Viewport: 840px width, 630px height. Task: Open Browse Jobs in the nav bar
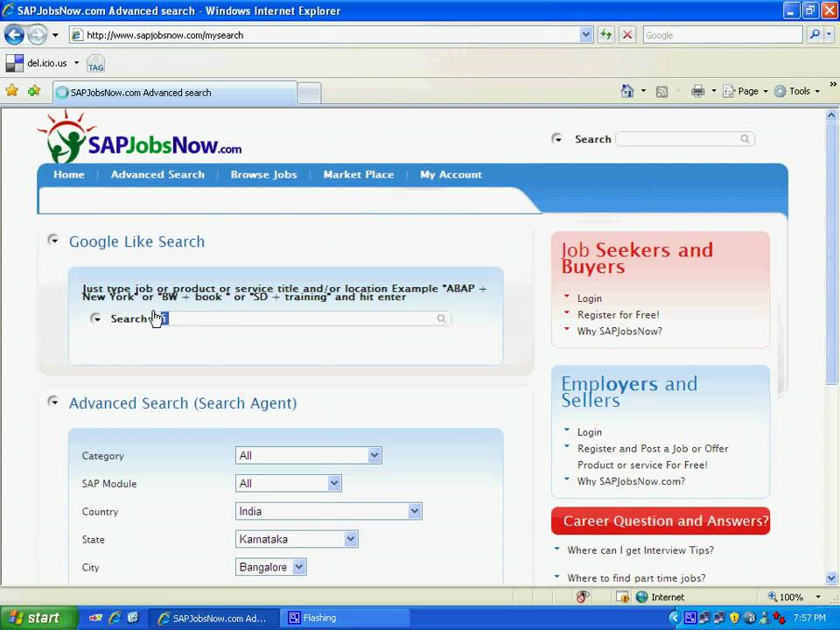click(x=263, y=175)
